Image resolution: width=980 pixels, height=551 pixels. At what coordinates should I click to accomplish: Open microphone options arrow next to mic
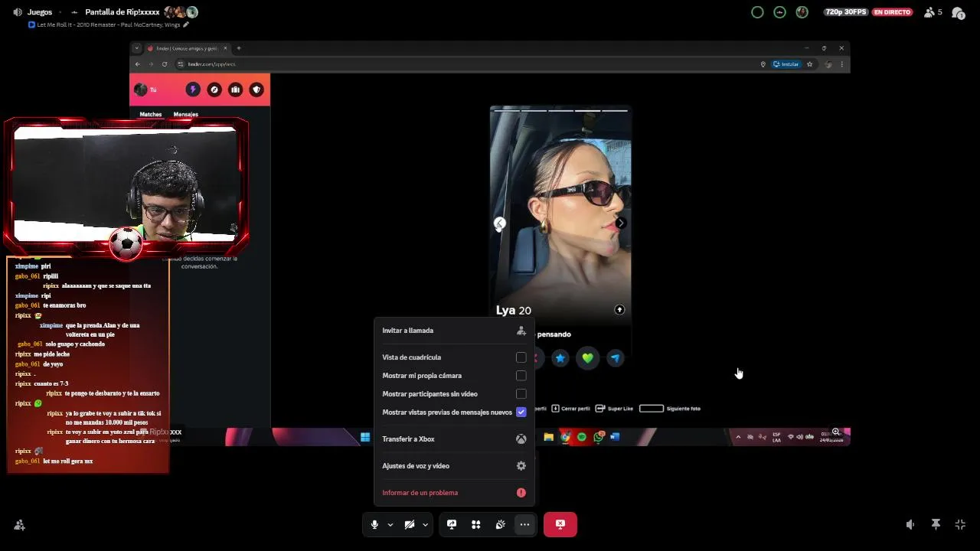pyautogui.click(x=390, y=525)
